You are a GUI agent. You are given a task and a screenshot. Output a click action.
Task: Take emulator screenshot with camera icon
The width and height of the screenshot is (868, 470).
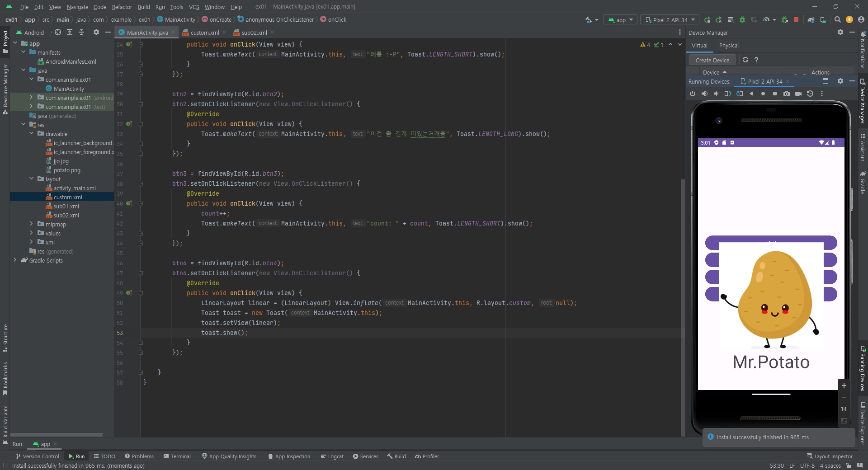pyautogui.click(x=787, y=94)
